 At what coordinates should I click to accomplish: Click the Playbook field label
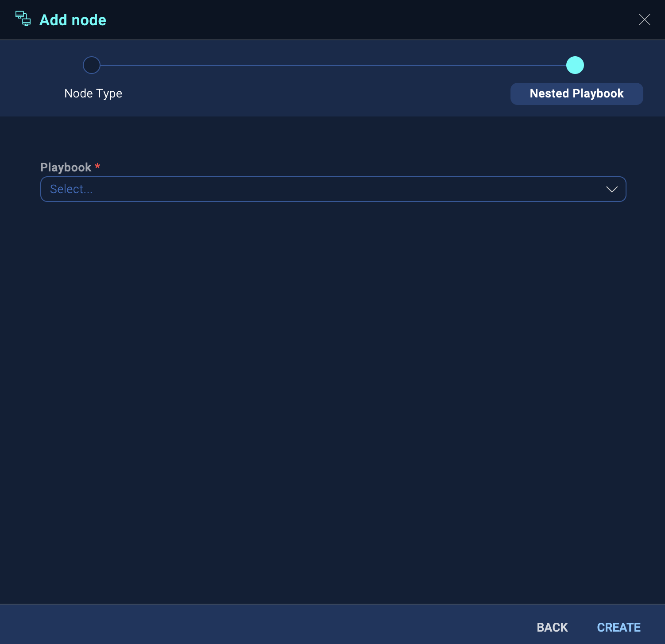click(65, 167)
